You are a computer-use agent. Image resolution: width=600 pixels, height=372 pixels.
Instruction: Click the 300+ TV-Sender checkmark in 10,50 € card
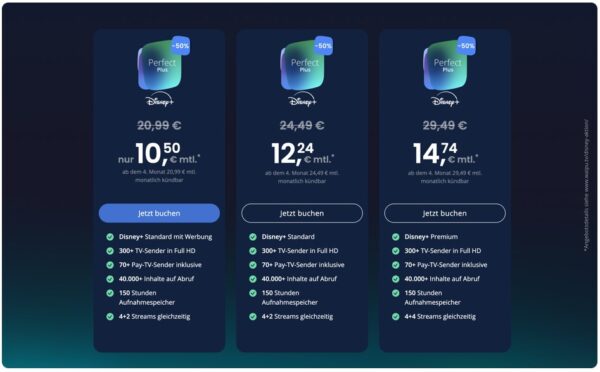(110, 251)
